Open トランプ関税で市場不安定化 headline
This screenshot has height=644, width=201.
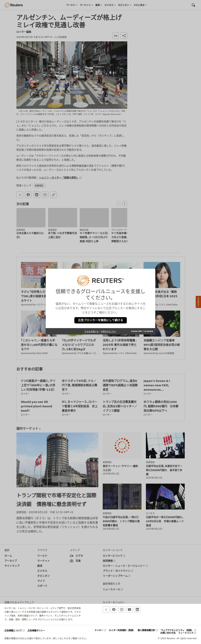(x=57, y=500)
